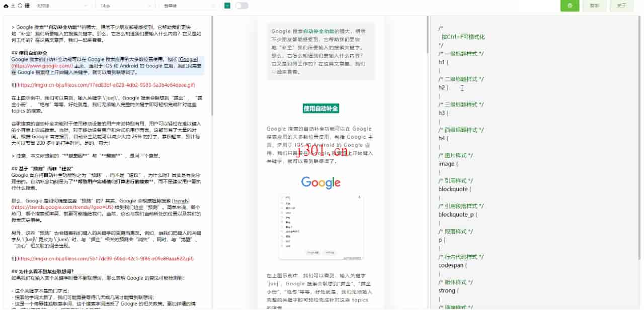Screen dimensions: 644x310
Task: Click the grid layout icon
Action: click(26, 6)
